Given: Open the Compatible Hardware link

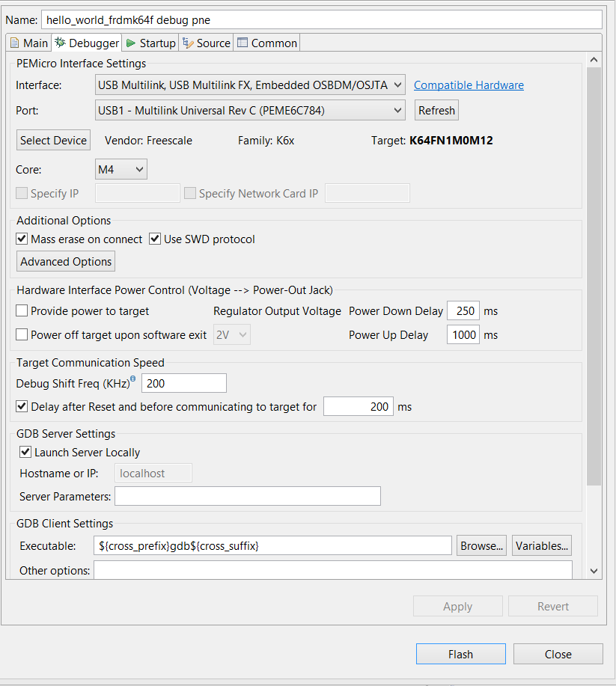Looking at the screenshot, I should coord(469,85).
